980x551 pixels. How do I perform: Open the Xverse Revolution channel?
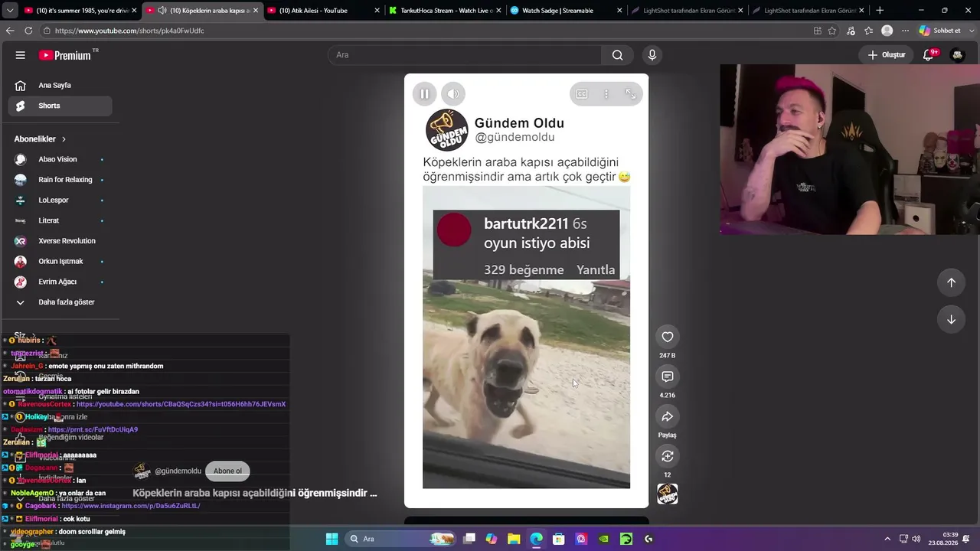(60, 241)
